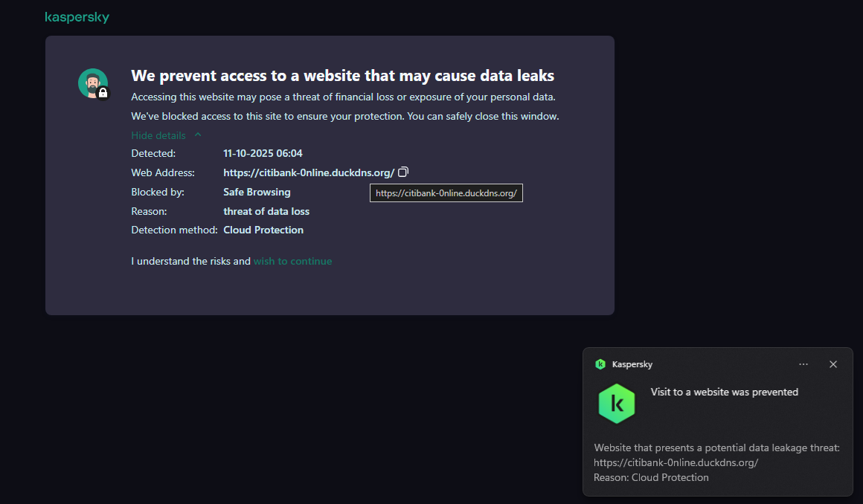863x504 pixels.
Task: Click the Detection method: label
Action: (175, 230)
